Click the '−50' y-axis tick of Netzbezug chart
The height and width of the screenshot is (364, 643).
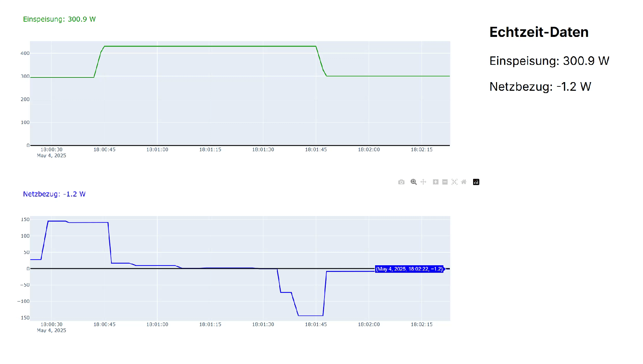click(25, 285)
